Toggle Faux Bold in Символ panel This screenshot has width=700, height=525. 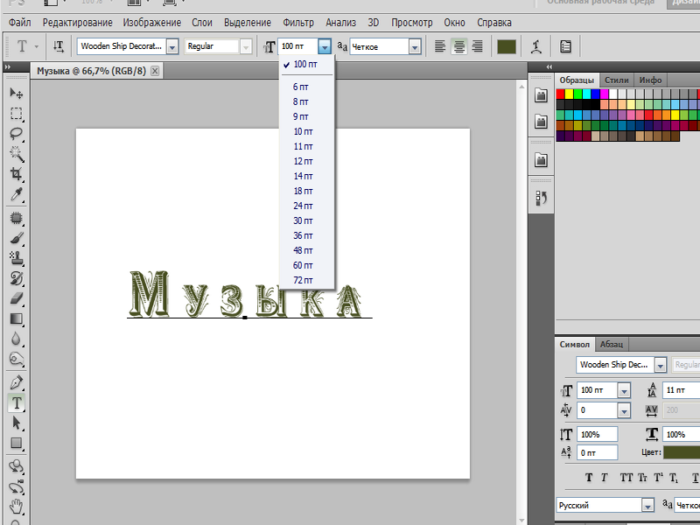click(x=589, y=478)
